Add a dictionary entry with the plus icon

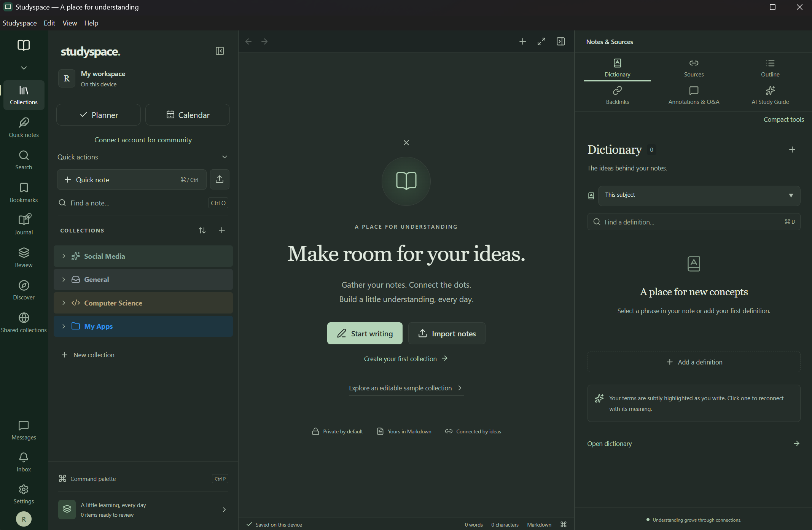[x=792, y=150]
